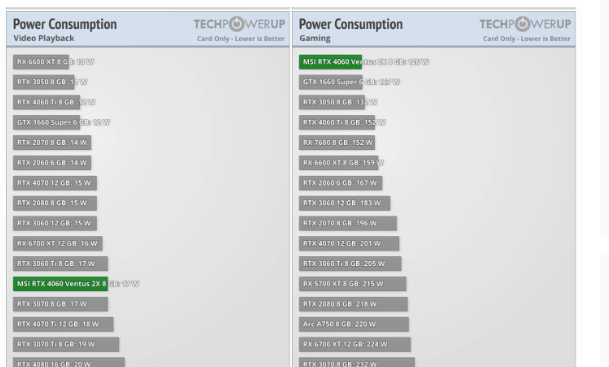This screenshot has width=609, height=367.
Task: Click the Power Consumption Video Playback title
Action: [65, 29]
